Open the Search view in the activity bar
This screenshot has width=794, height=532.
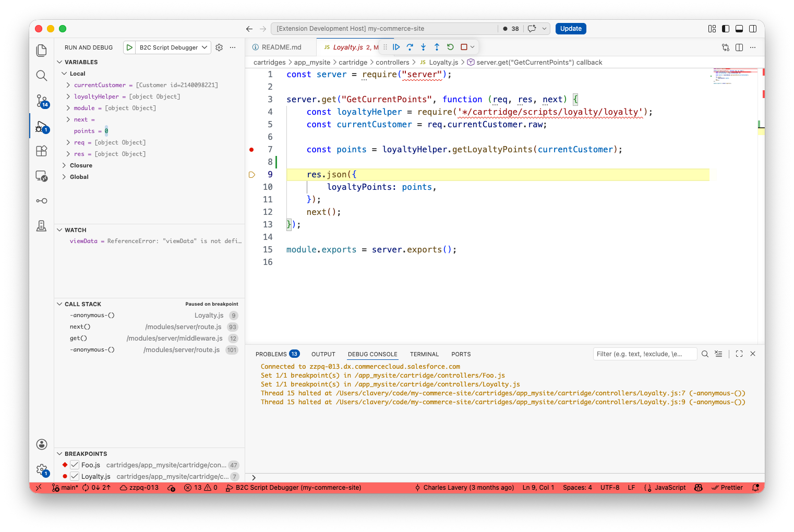[x=42, y=76]
